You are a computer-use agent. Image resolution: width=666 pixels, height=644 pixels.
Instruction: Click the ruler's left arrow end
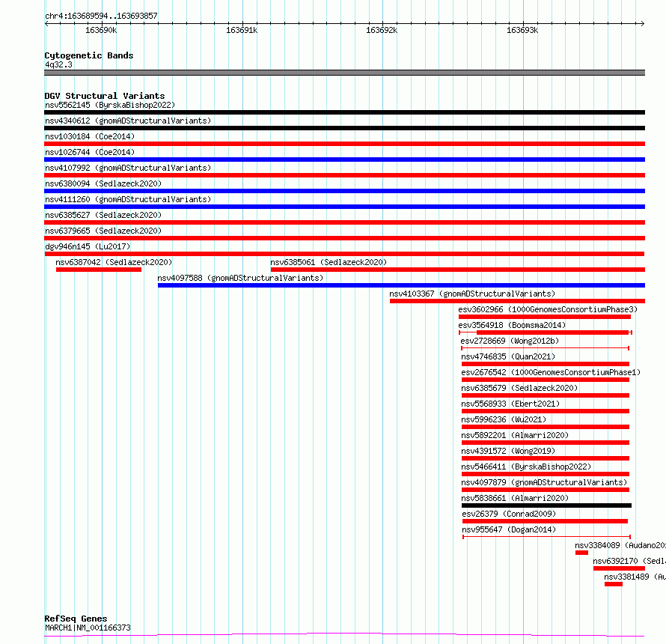coord(46,23)
